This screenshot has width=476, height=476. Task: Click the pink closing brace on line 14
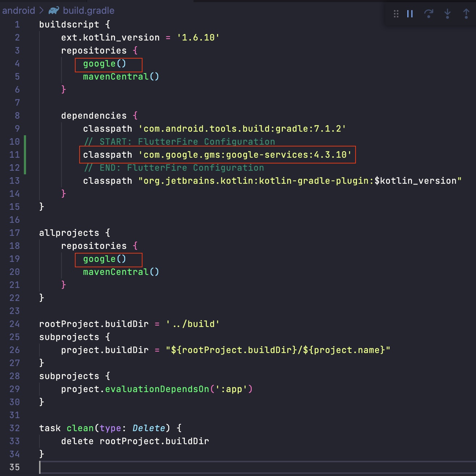64,194
